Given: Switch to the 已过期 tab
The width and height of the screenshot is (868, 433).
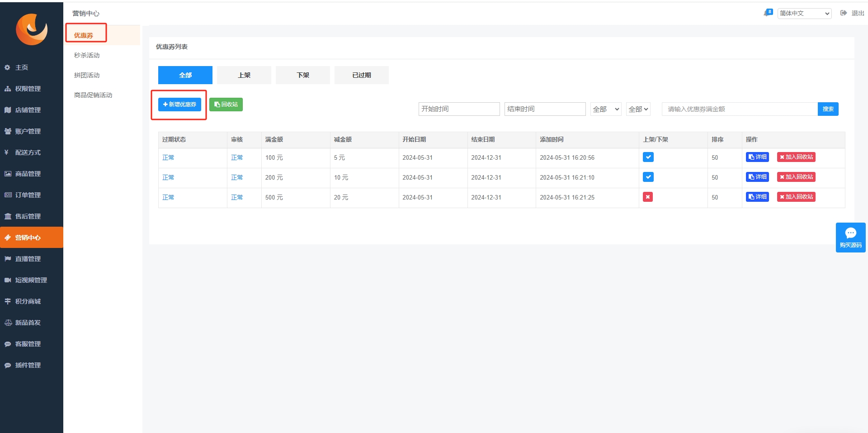Looking at the screenshot, I should pyautogui.click(x=362, y=75).
